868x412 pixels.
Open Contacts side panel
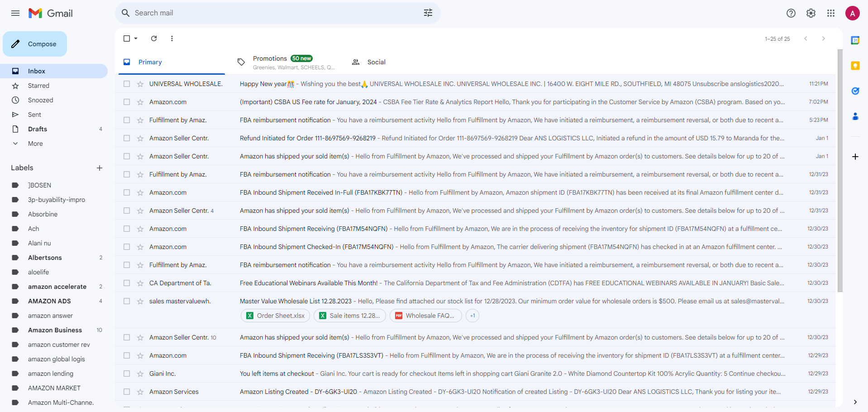point(855,116)
